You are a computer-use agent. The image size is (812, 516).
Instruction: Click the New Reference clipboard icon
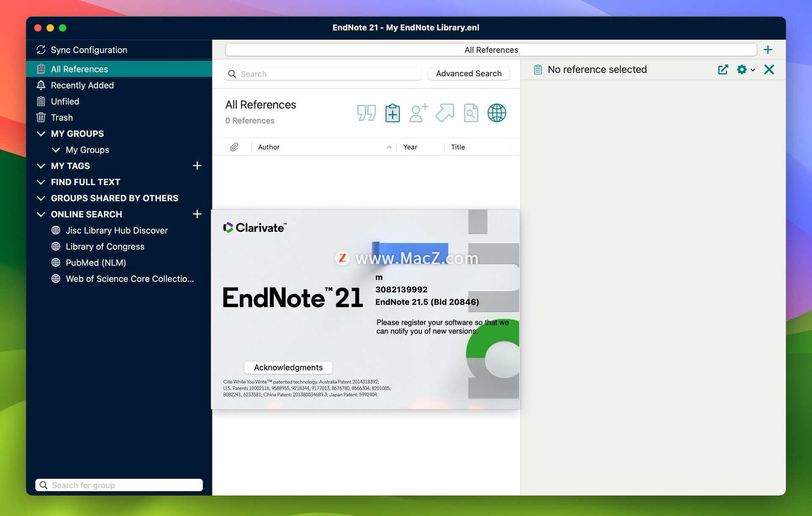tap(392, 113)
